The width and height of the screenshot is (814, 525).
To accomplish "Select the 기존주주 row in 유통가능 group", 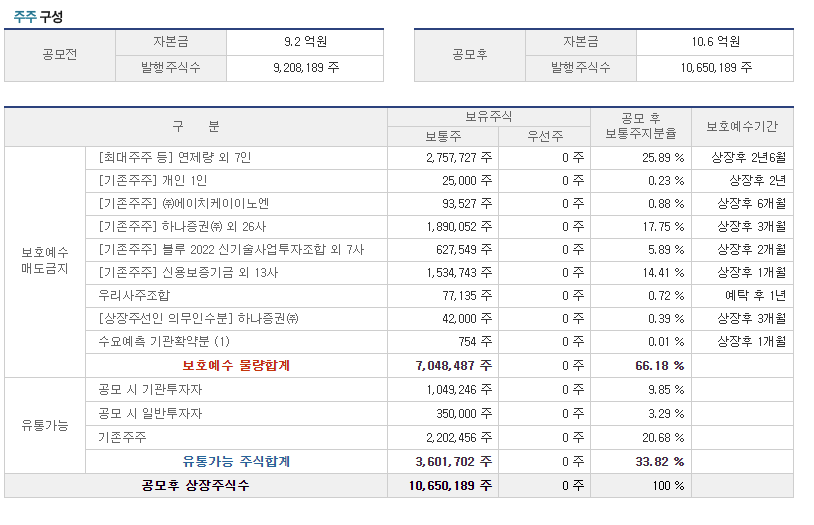I will pyautogui.click(x=236, y=438).
